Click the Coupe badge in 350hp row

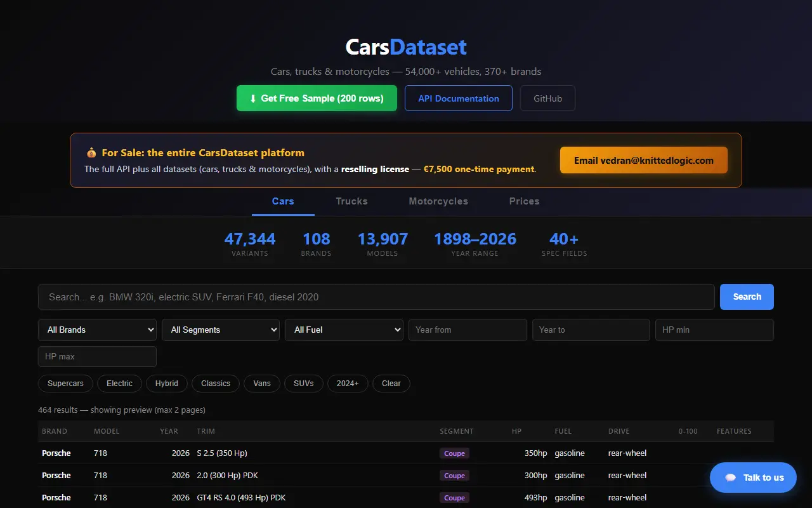pos(454,453)
